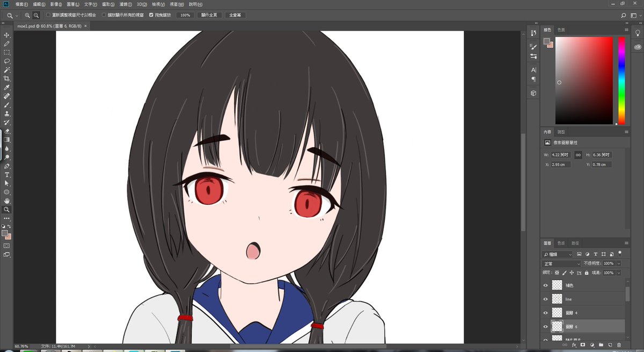644x352 pixels.
Task: Select the Eraser tool
Action: coord(7,131)
